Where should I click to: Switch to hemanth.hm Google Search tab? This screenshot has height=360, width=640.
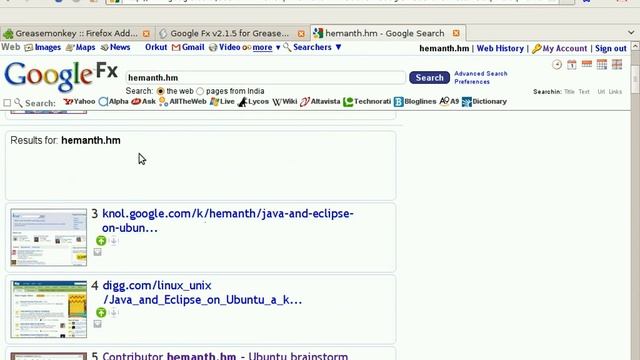tap(384, 33)
